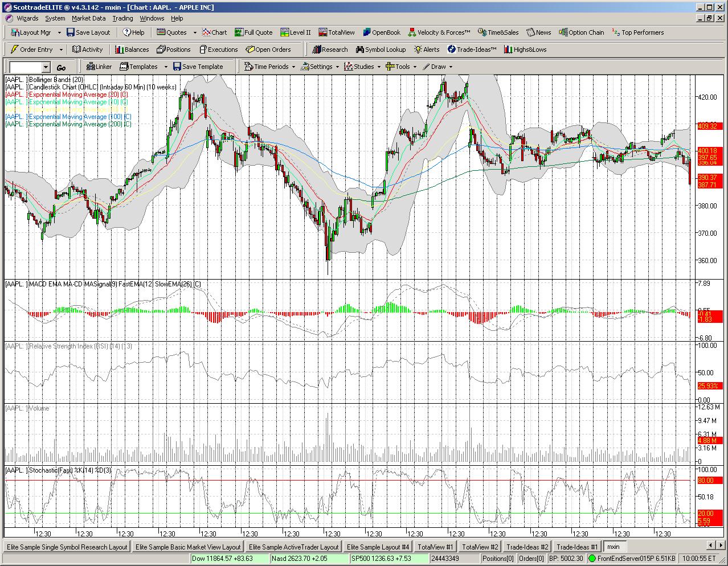Open the Option Chain window
Viewport: 728px width, 566px height.
(x=582, y=32)
